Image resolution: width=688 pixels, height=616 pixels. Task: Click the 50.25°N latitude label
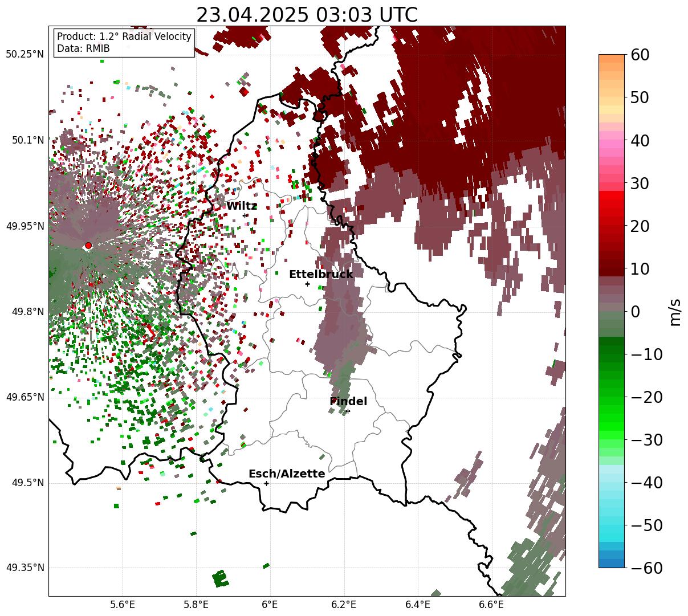pos(25,55)
